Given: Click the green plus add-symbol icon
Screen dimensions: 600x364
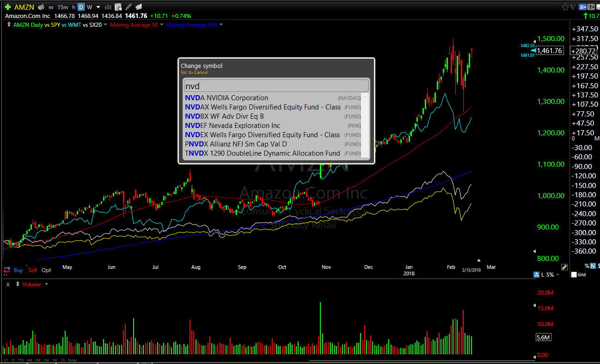Looking at the screenshot, I should pyautogui.click(x=8, y=7).
